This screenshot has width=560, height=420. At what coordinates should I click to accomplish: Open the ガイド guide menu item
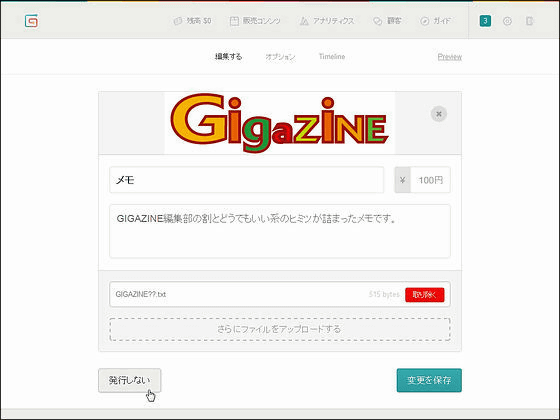[435, 21]
